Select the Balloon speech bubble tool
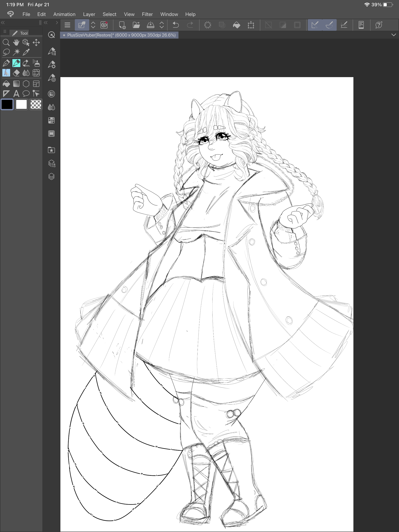This screenshot has width=399, height=532. [x=26, y=93]
